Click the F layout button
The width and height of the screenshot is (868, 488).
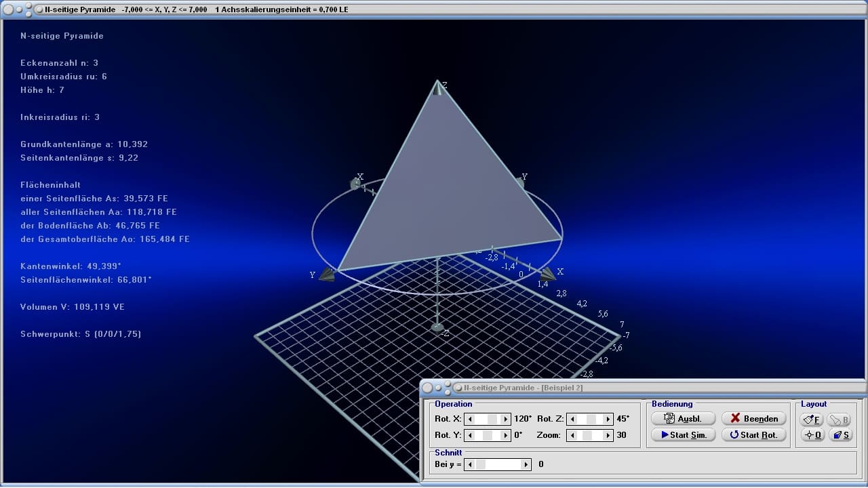[812, 420]
